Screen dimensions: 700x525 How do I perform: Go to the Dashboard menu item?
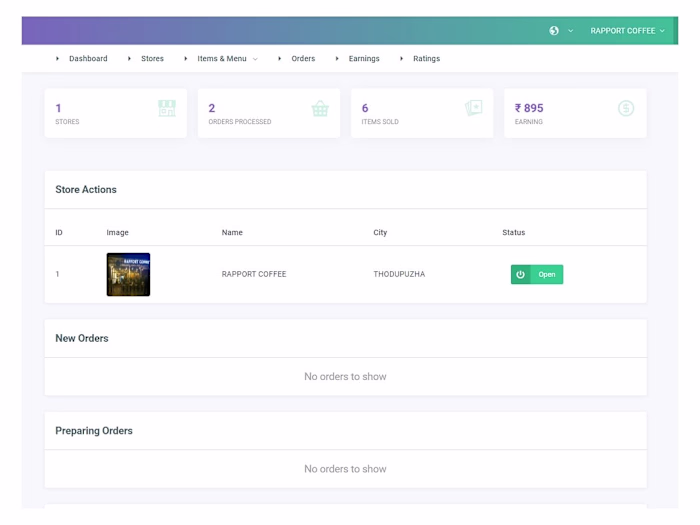point(88,58)
